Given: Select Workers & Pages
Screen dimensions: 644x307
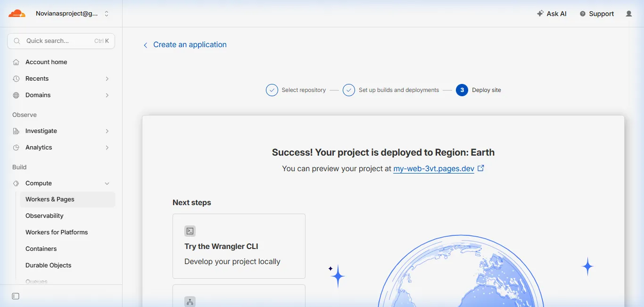Looking at the screenshot, I should pos(67,199).
